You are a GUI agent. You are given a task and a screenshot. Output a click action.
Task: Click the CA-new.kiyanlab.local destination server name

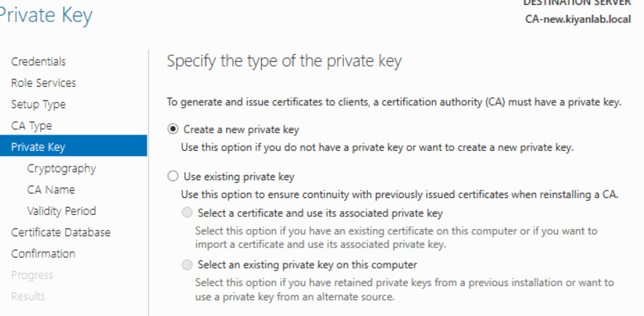tap(576, 19)
